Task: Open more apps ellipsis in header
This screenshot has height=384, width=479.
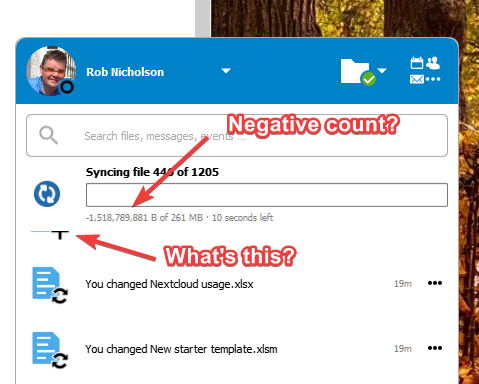Action: pyautogui.click(x=433, y=79)
